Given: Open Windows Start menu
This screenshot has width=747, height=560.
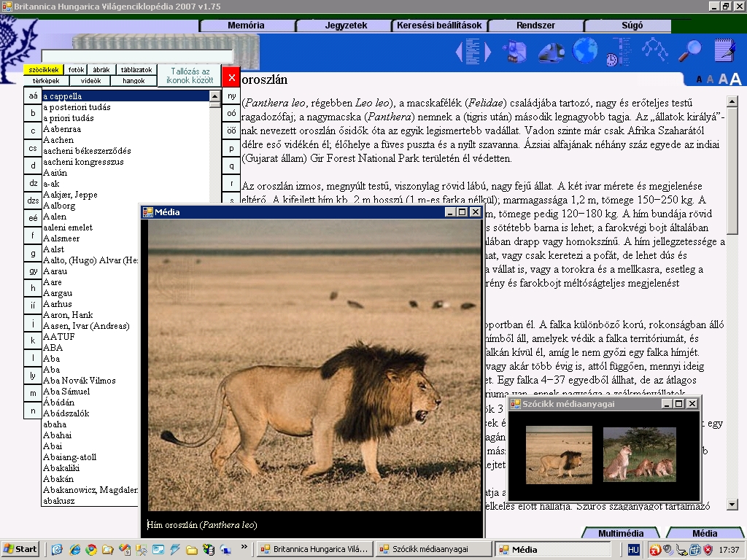Looking at the screenshot, I should tap(20, 549).
